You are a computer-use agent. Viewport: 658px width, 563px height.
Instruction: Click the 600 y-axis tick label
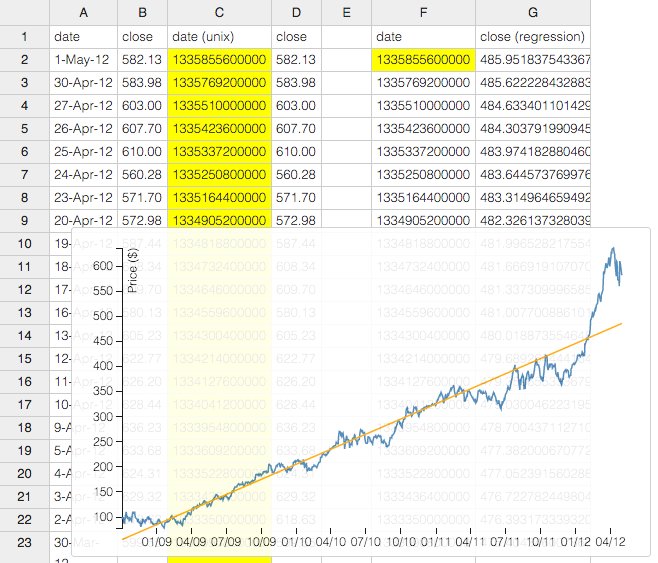tap(103, 266)
